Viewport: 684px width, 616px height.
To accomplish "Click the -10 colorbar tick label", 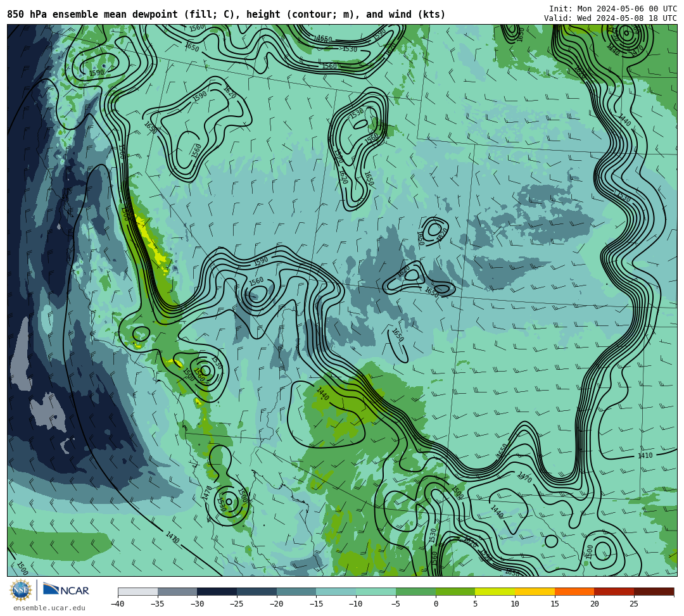I will (356, 604).
